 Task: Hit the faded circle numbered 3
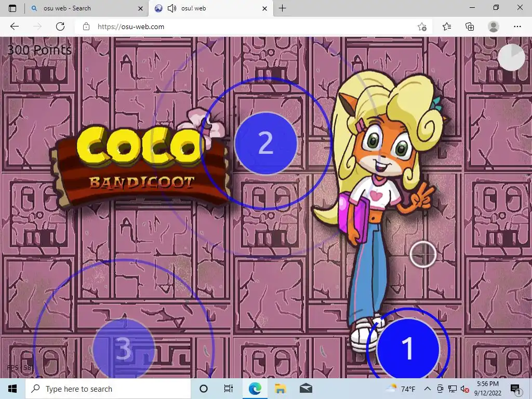tap(124, 349)
